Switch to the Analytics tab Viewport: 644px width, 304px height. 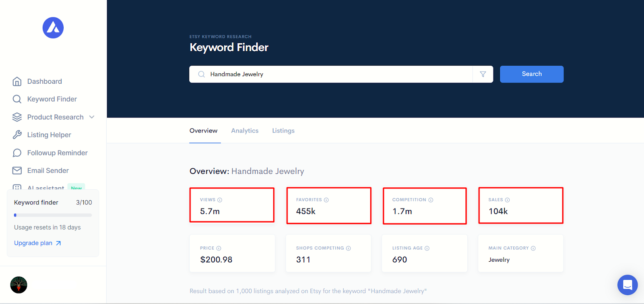click(245, 131)
